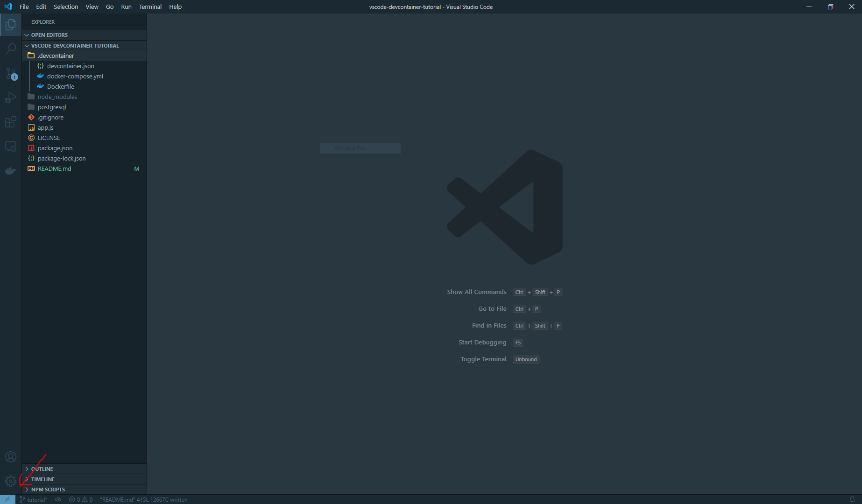Image resolution: width=862 pixels, height=504 pixels.
Task: Open the .gitignore file
Action: pos(84,117)
